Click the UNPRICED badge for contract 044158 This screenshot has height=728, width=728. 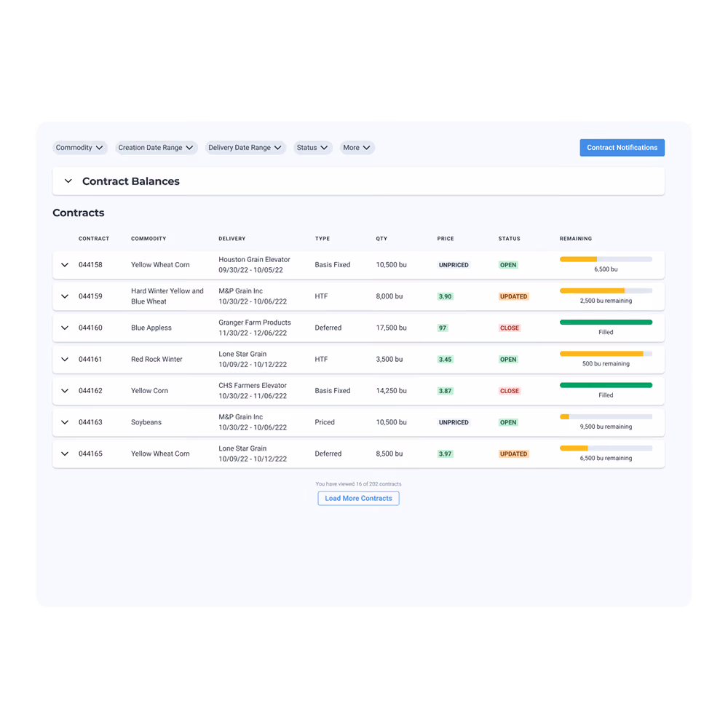point(454,265)
